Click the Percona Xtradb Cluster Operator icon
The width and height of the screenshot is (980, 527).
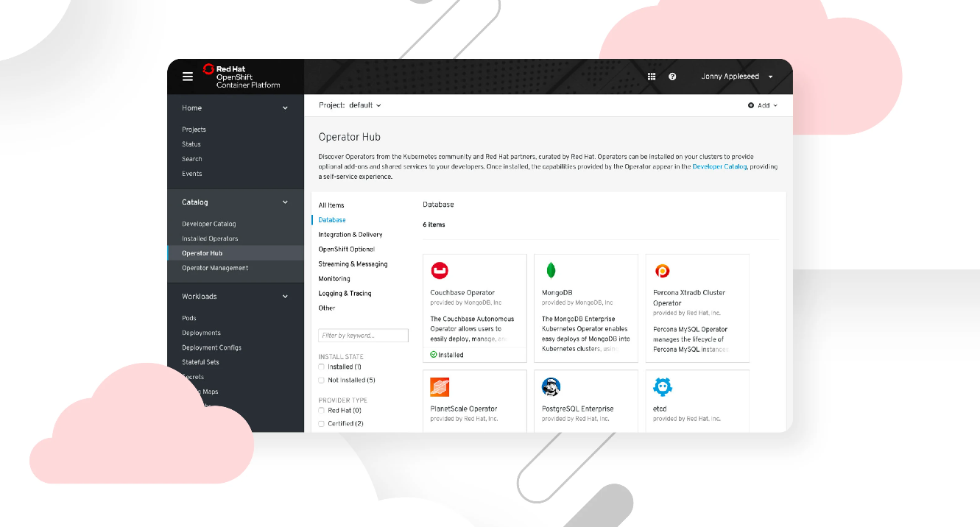(x=662, y=270)
